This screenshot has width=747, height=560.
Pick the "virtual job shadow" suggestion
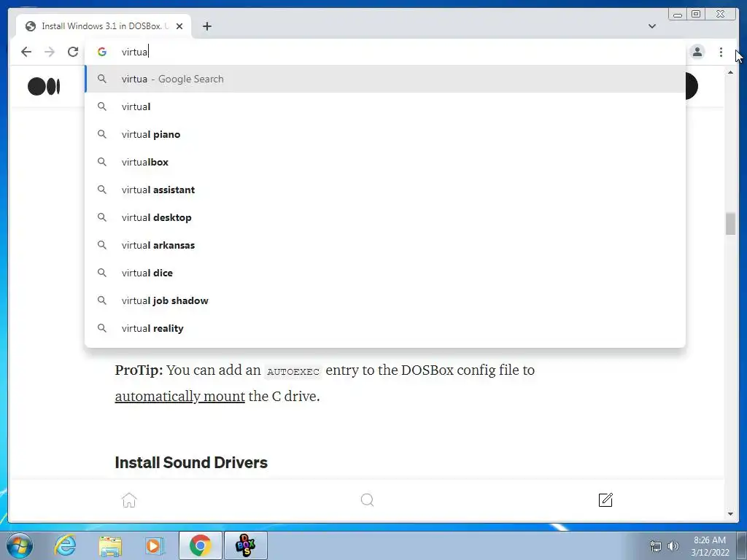385,300
